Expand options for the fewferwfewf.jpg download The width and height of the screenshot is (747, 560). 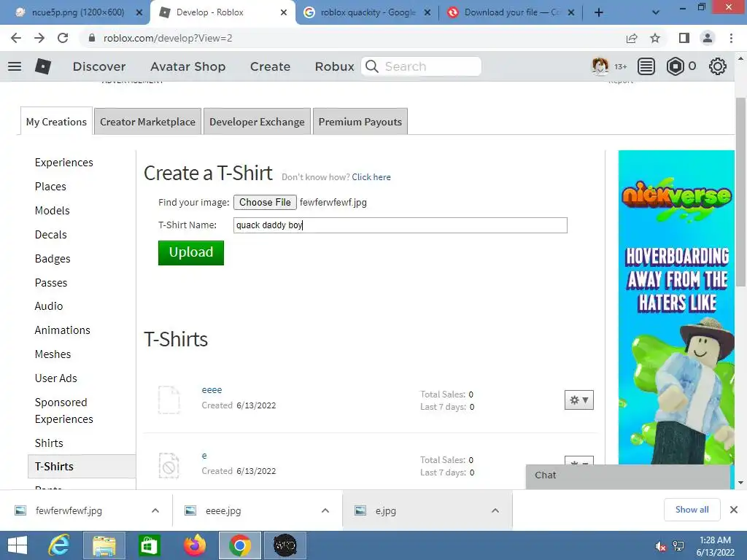click(x=155, y=510)
